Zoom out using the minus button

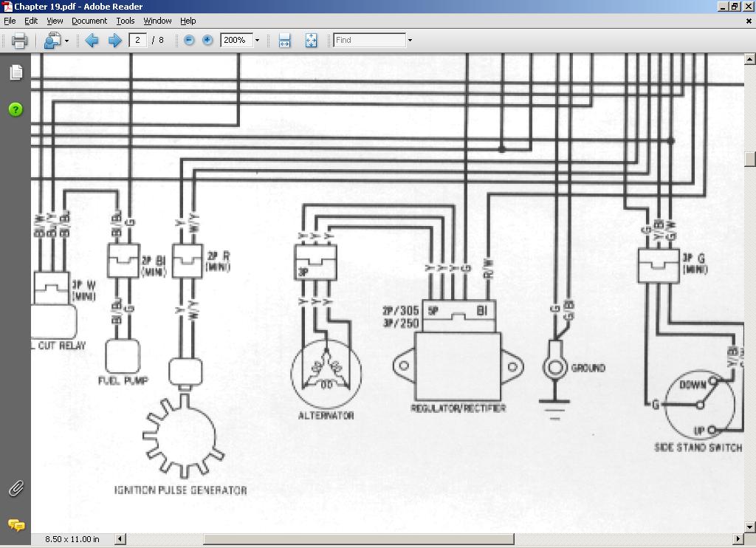click(x=189, y=41)
